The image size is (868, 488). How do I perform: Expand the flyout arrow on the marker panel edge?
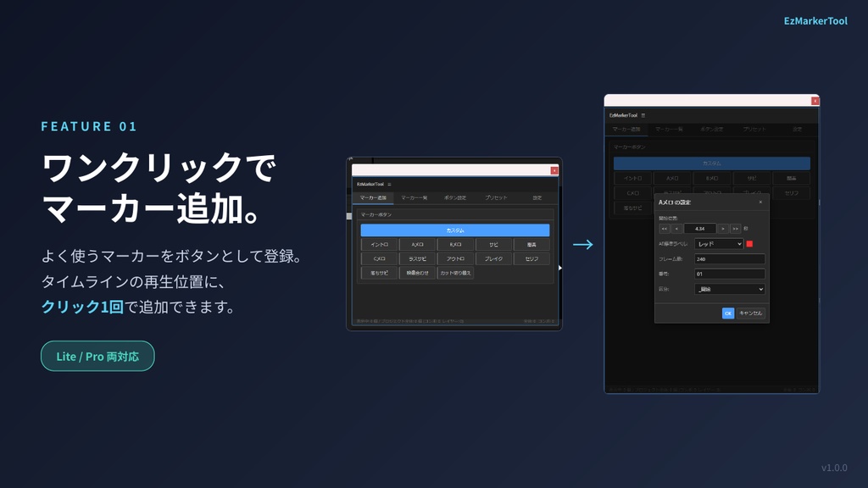tap(560, 267)
